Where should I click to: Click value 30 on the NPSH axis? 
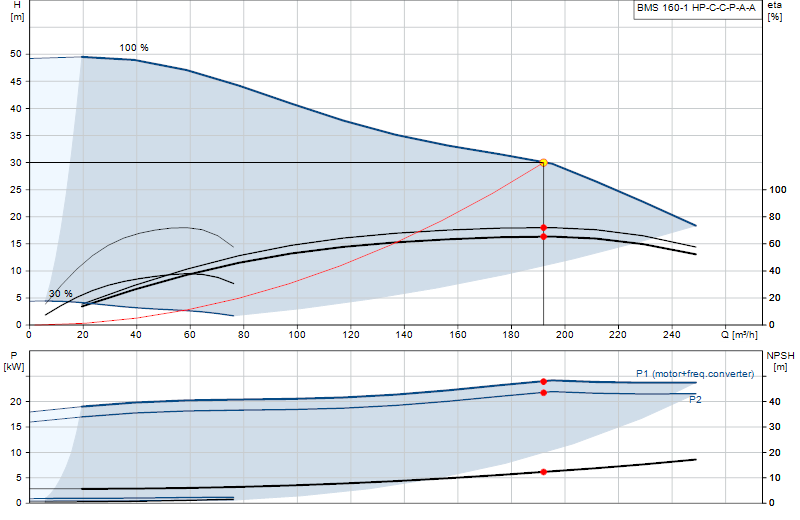tap(774, 427)
